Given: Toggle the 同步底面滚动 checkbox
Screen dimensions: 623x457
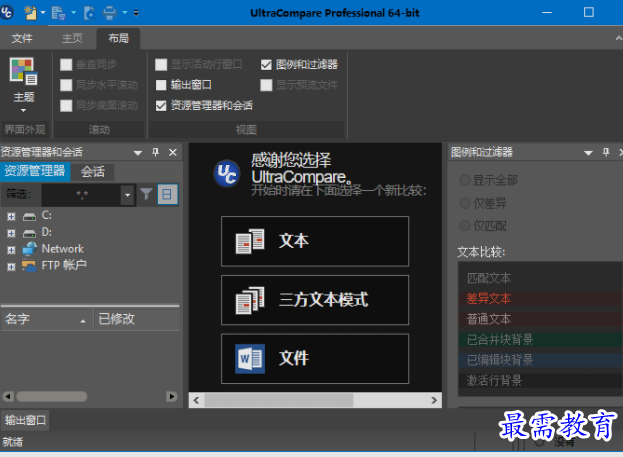Looking at the screenshot, I should (66, 106).
